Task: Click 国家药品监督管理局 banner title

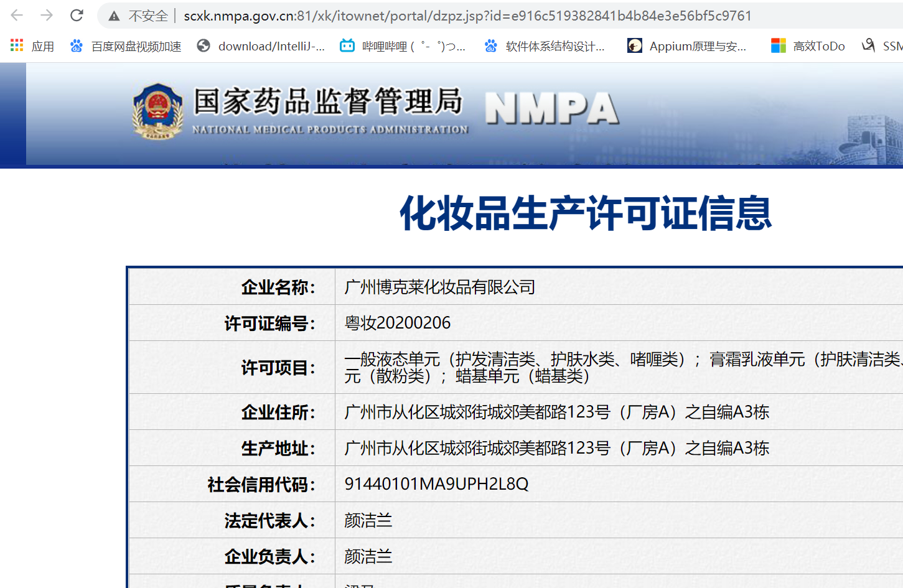Action: click(328, 101)
